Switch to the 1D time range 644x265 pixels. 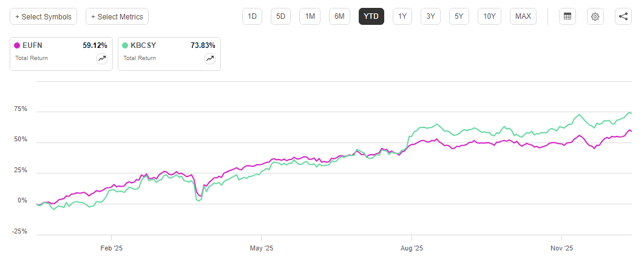point(252,16)
